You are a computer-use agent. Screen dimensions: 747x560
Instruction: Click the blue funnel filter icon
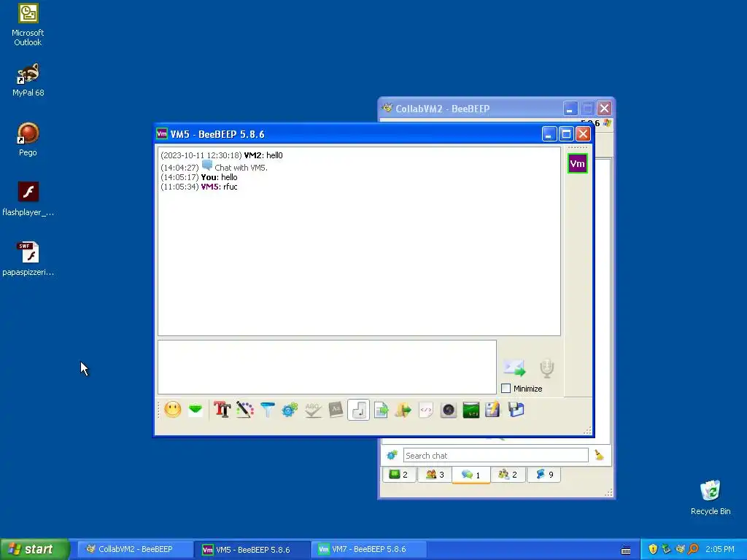click(x=268, y=410)
